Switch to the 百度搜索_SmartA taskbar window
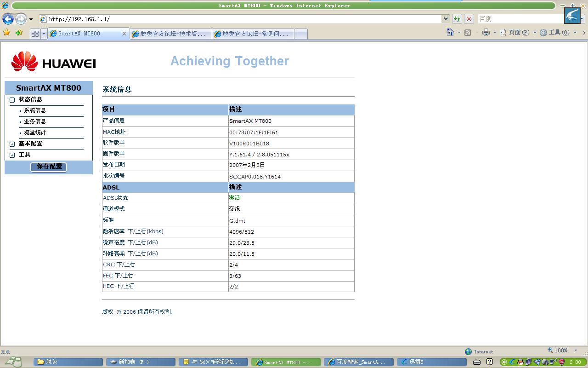This screenshot has height=368, width=588. tap(358, 362)
